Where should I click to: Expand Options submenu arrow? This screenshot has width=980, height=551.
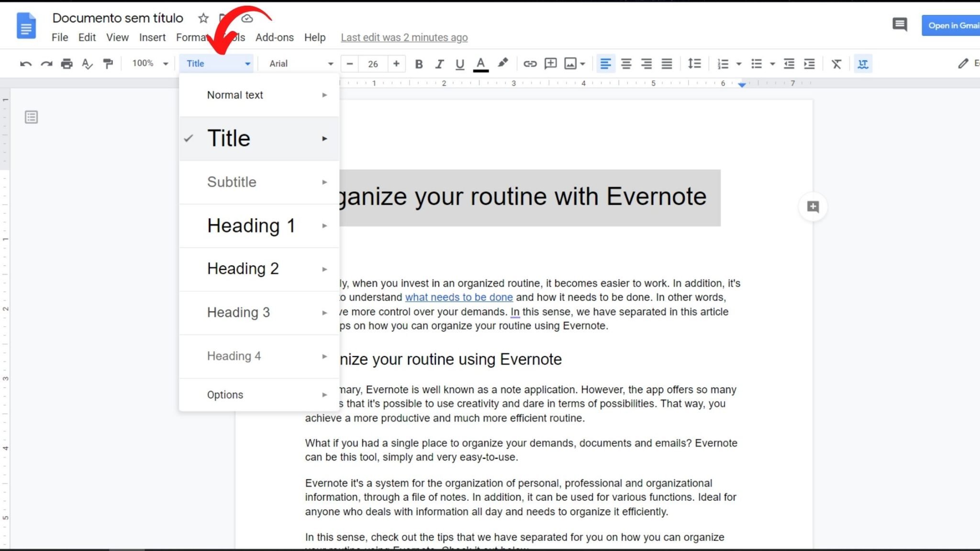[324, 395]
